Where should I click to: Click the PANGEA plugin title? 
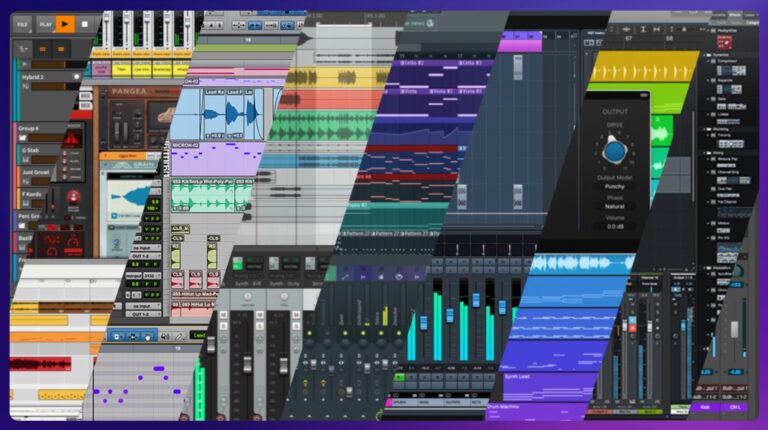point(129,92)
